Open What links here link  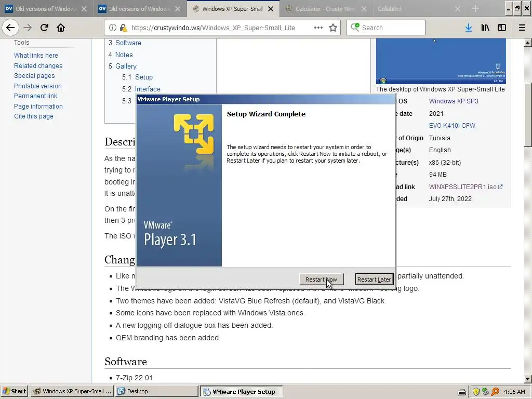click(36, 55)
